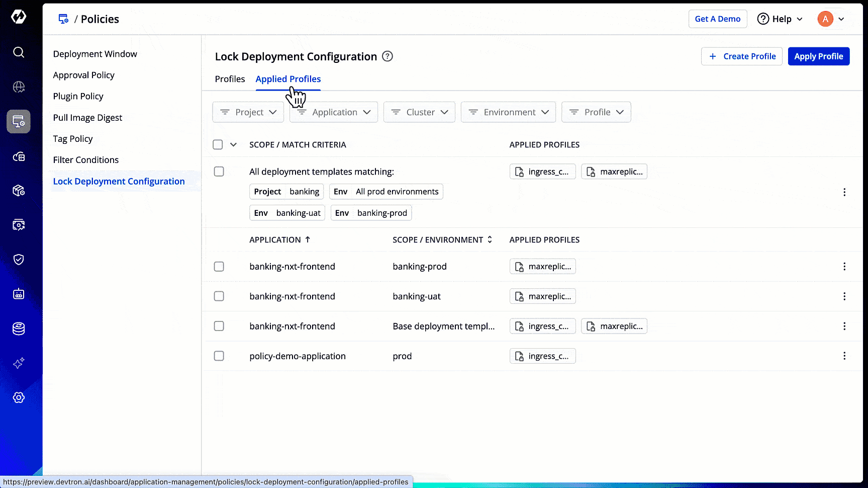Expand the Profile filter dropdown
Screen dimensions: 868x488
point(596,112)
